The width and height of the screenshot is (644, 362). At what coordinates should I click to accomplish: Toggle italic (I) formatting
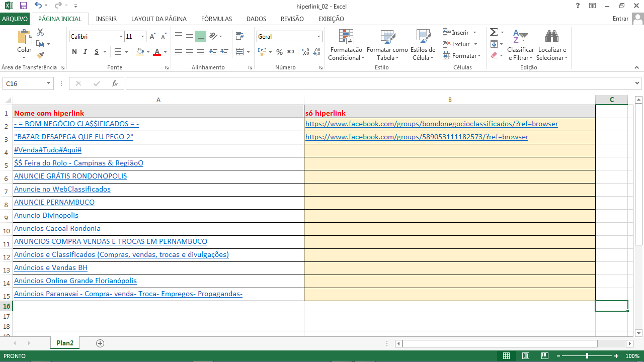point(85,52)
